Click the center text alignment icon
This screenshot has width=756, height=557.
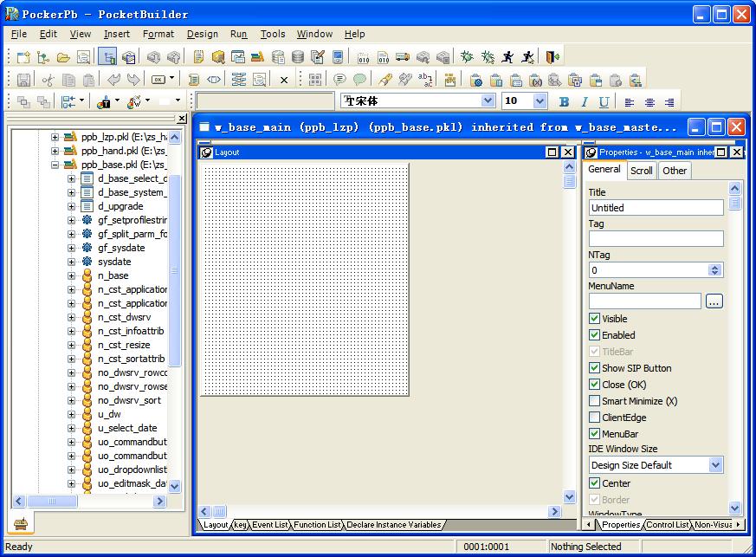coord(649,101)
